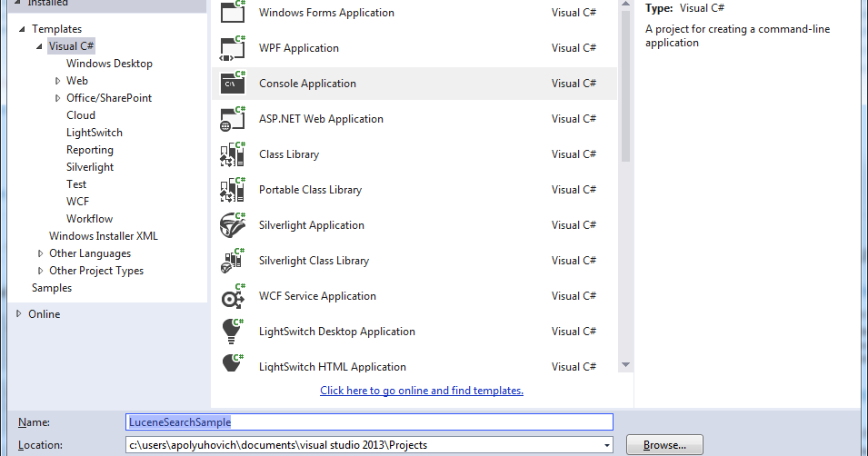Select Silverlight Class Library template name
Screen dimensions: 868x456
314,261
